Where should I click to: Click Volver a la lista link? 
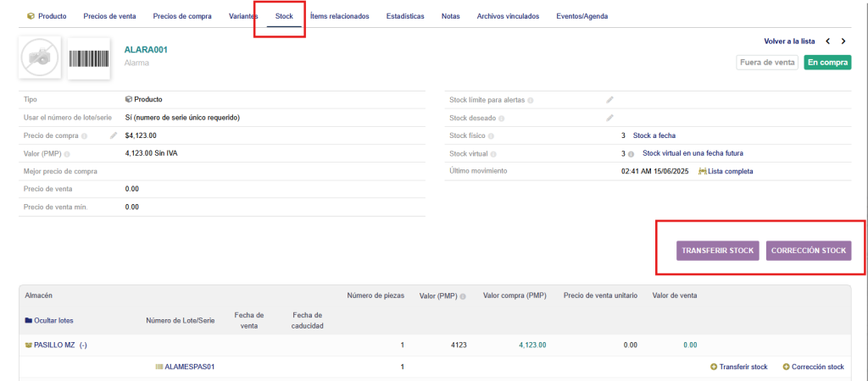click(x=789, y=41)
